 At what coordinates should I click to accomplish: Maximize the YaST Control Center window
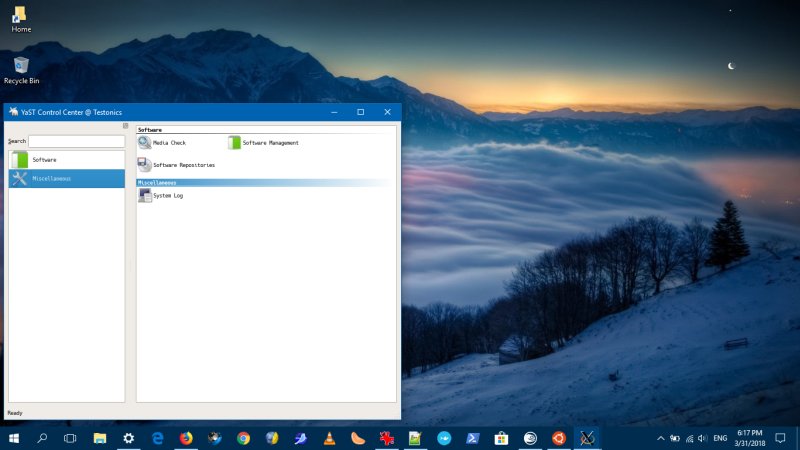click(x=361, y=112)
